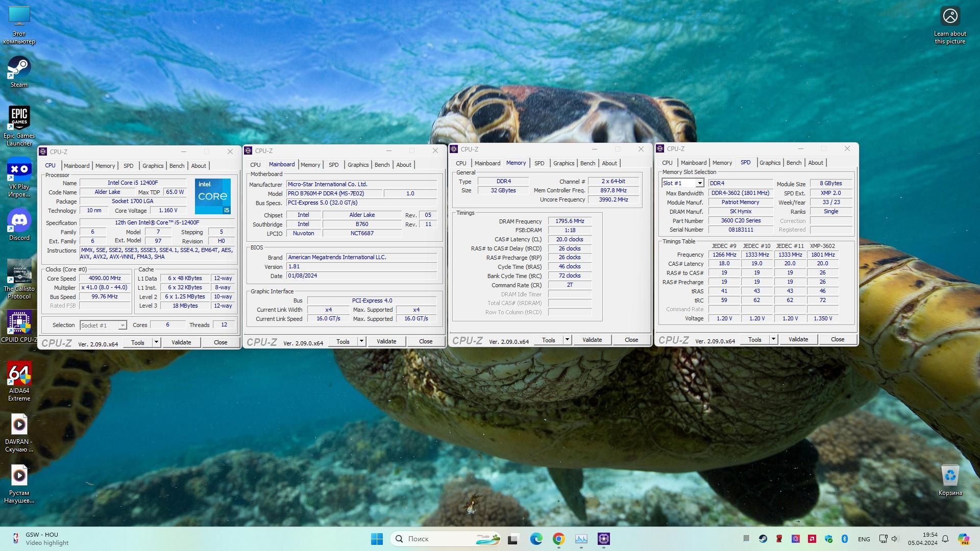The width and height of the screenshot is (980, 551).
Task: Open Microsoft Edge from taskbar
Action: [x=536, y=539]
